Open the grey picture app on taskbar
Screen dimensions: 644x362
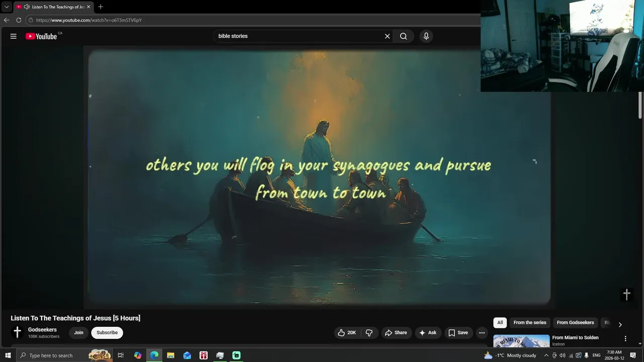coord(220,355)
